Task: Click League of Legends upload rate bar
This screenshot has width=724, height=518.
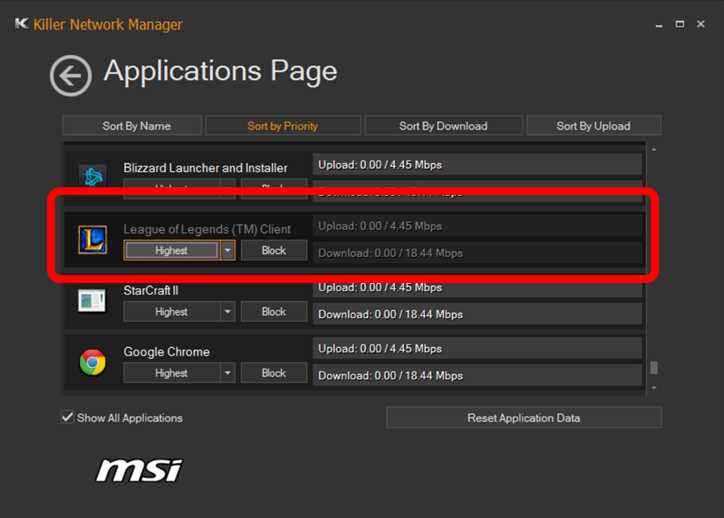Action: pos(477,226)
